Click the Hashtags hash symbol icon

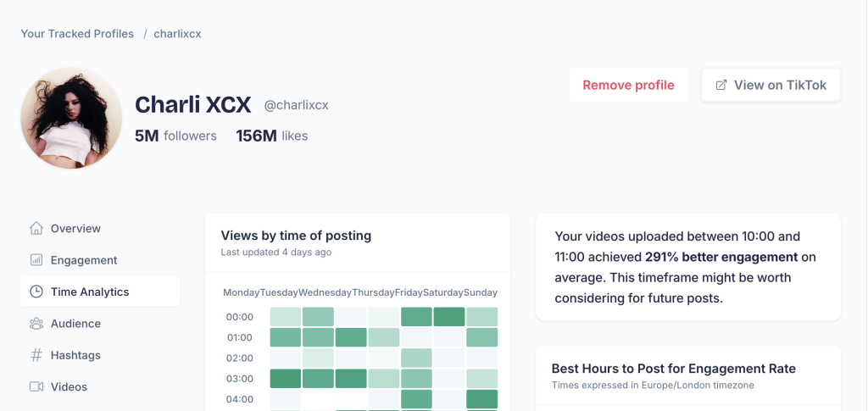point(36,355)
